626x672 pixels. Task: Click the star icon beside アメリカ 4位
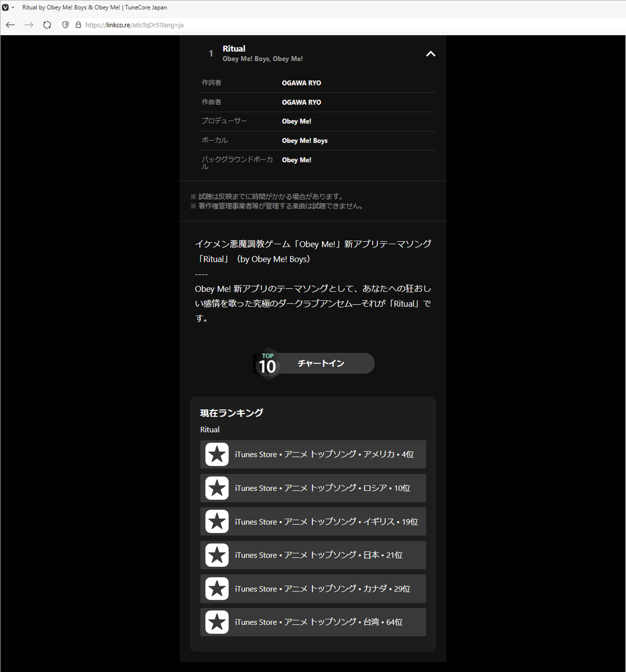[217, 454]
